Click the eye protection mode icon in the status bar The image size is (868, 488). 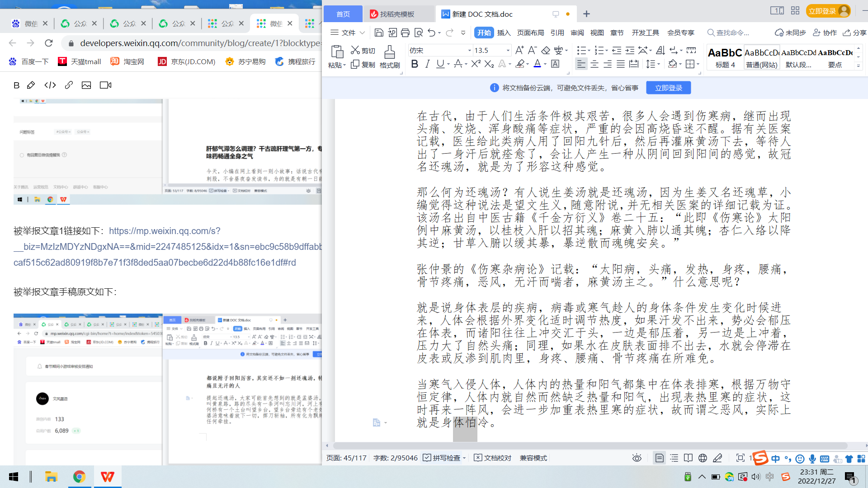pyautogui.click(x=637, y=458)
